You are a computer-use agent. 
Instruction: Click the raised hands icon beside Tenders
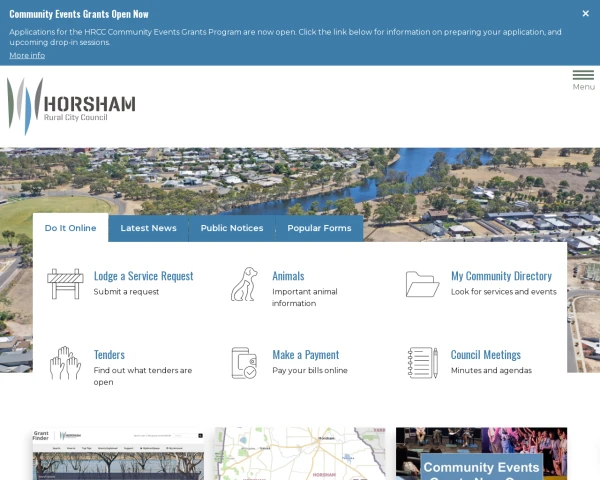coord(65,363)
